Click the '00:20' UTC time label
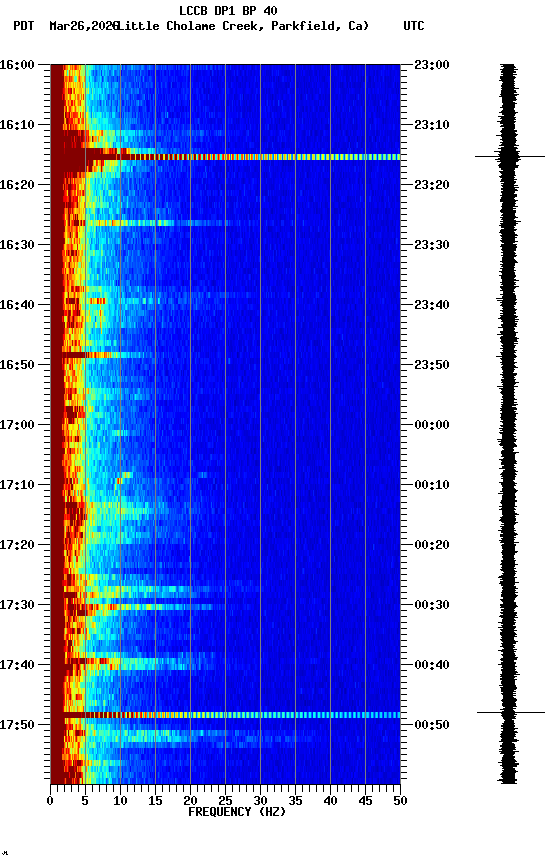The height and width of the screenshot is (864, 552). (432, 545)
